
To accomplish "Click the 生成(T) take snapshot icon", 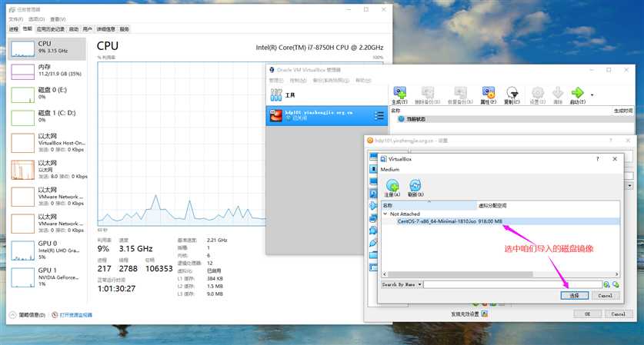I will pyautogui.click(x=399, y=93).
